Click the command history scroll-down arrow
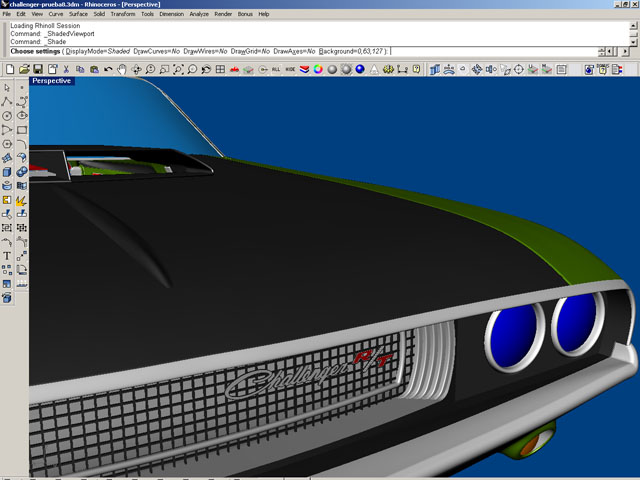Viewport: 640px width, 480px height. click(x=633, y=41)
